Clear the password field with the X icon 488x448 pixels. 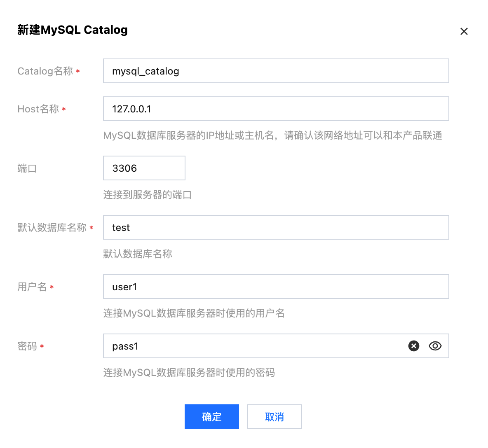click(414, 346)
